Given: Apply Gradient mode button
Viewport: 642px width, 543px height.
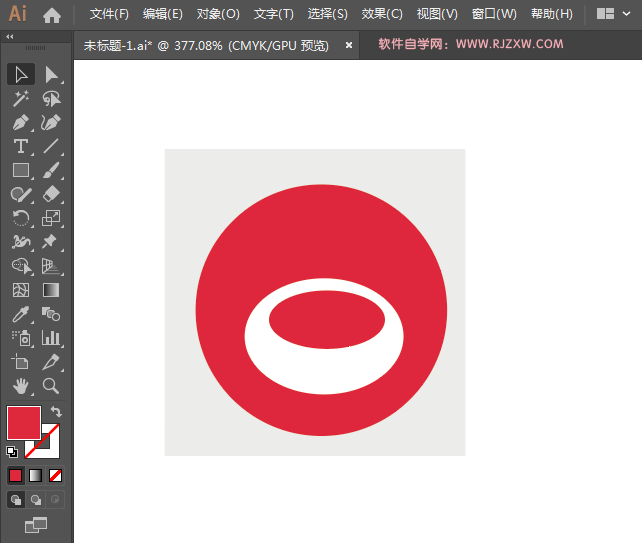Looking at the screenshot, I should [x=36, y=475].
